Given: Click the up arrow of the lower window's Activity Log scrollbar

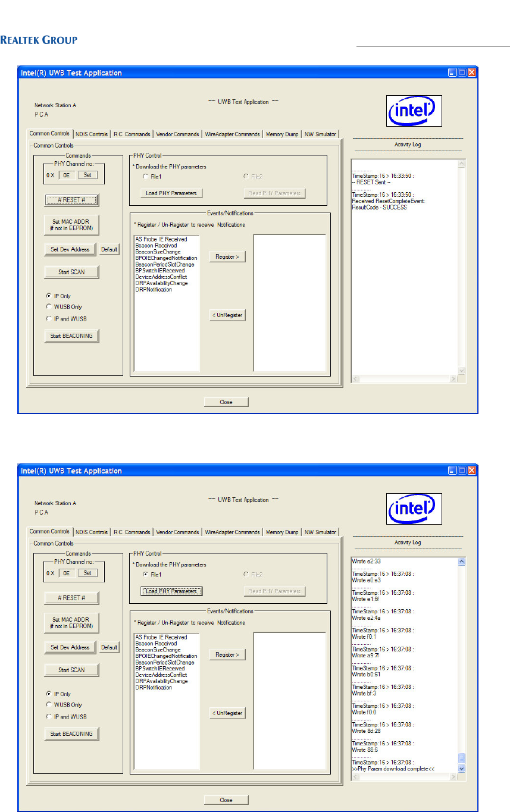Looking at the screenshot, I should [461, 561].
